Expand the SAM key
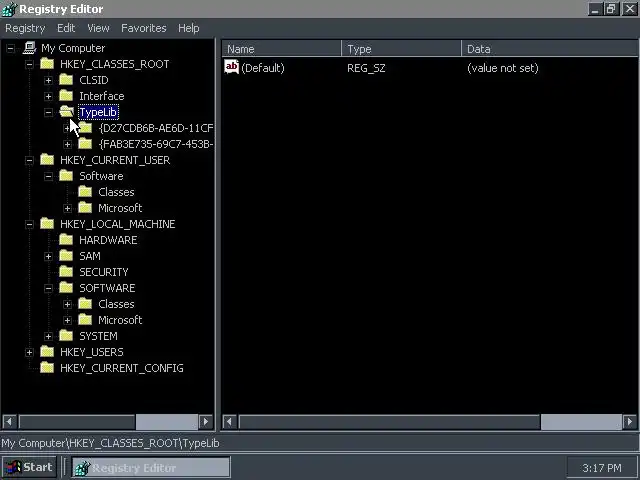The image size is (640, 480). coord(48,256)
